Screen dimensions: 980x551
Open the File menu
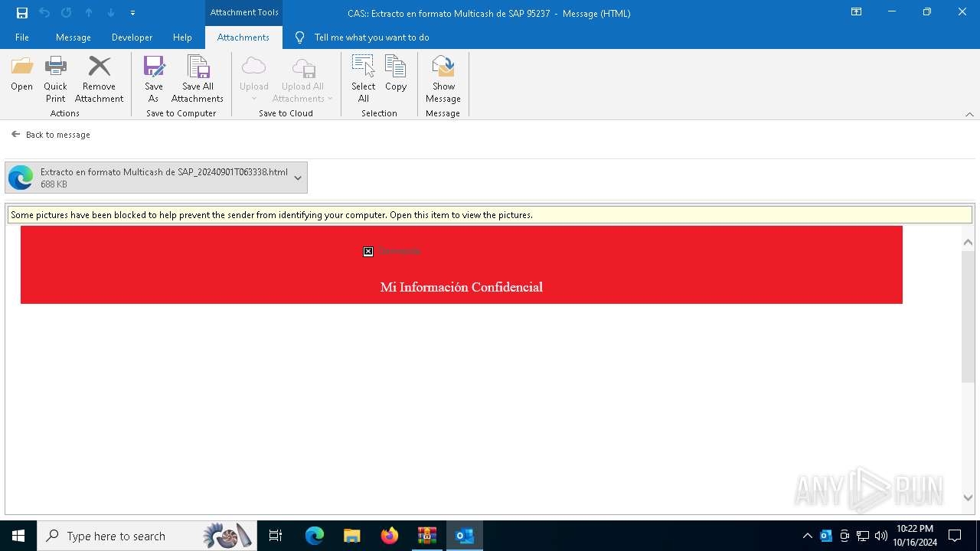[22, 37]
